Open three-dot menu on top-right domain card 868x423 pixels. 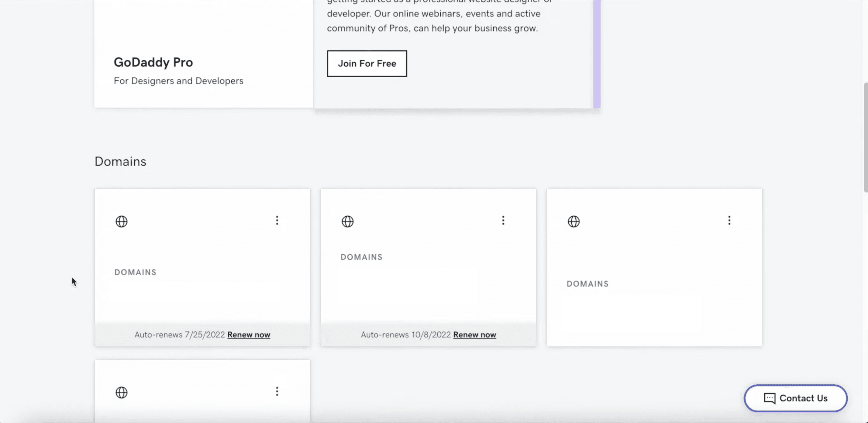coord(729,221)
